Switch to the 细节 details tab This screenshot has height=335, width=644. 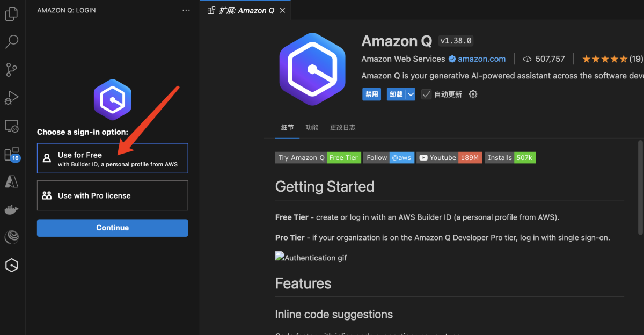(x=288, y=128)
